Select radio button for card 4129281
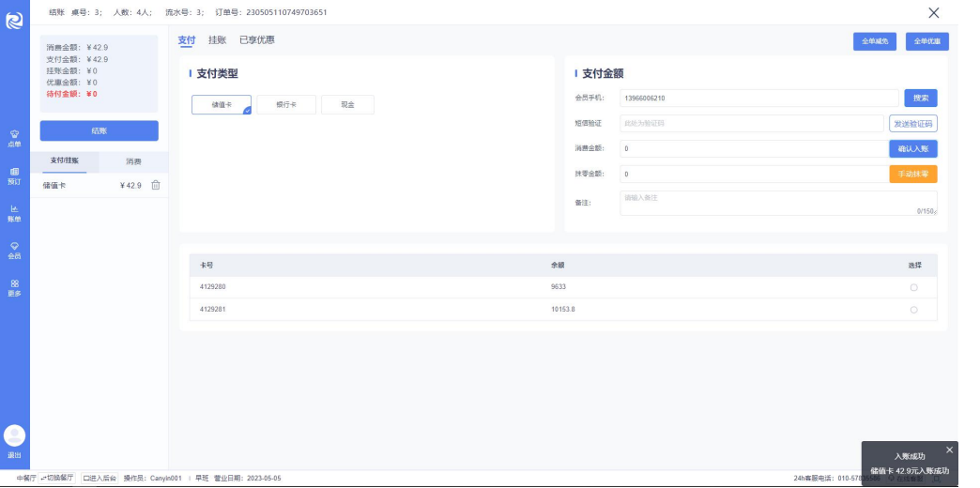Viewport: 980px width, 488px height. [x=913, y=310]
